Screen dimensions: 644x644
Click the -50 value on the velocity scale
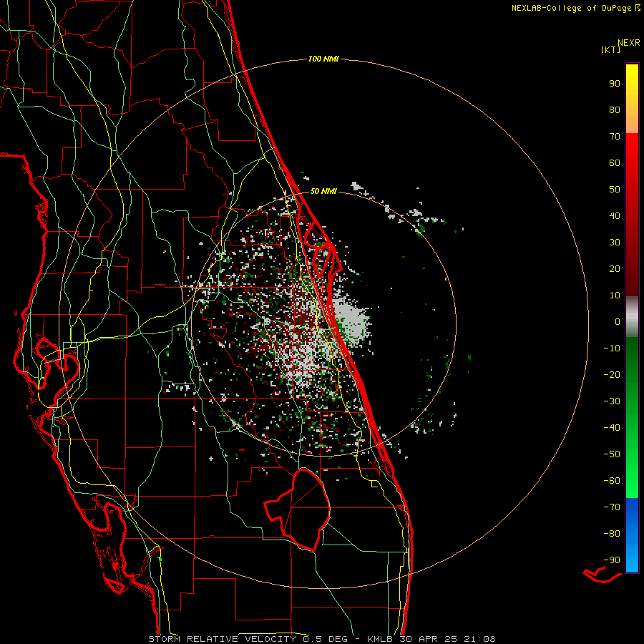[x=612, y=454]
